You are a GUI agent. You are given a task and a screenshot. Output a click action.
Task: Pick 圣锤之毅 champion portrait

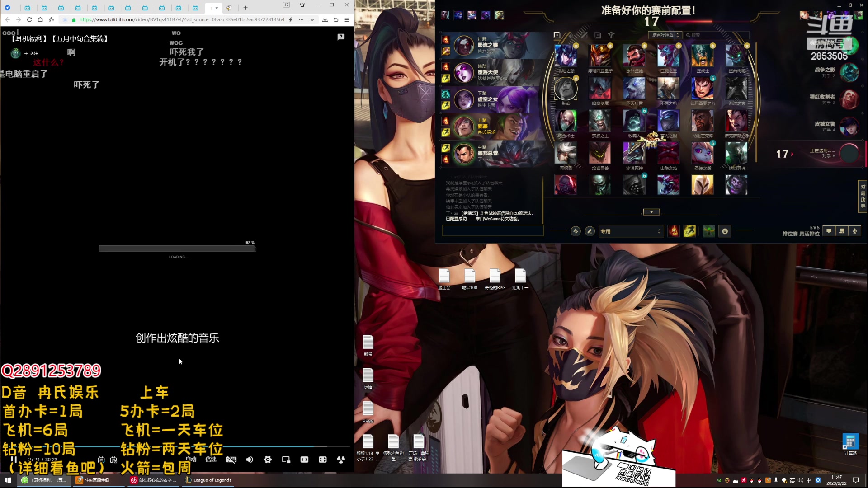(x=702, y=153)
